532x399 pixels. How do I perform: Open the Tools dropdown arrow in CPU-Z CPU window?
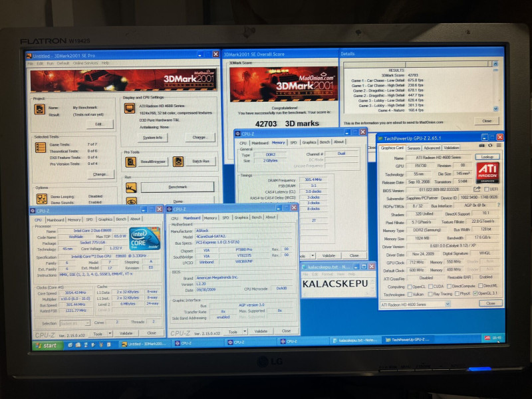point(110,334)
